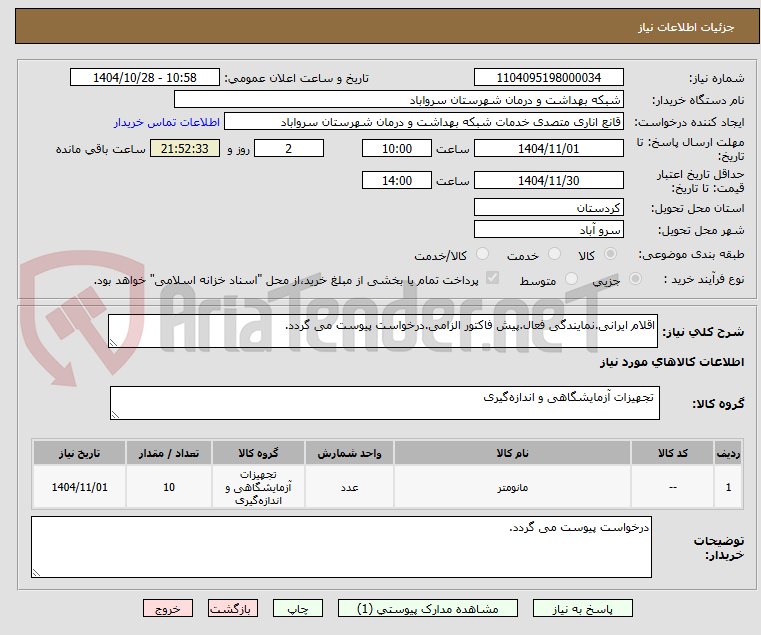Click the شرح کلی نیاز text area
761x635 pixels.
click(x=382, y=331)
